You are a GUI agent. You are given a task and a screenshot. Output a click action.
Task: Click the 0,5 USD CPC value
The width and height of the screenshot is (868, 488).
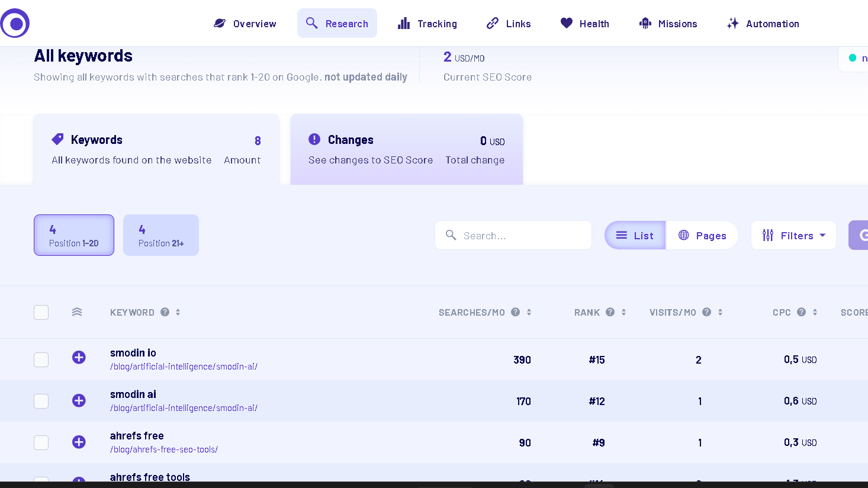click(801, 359)
